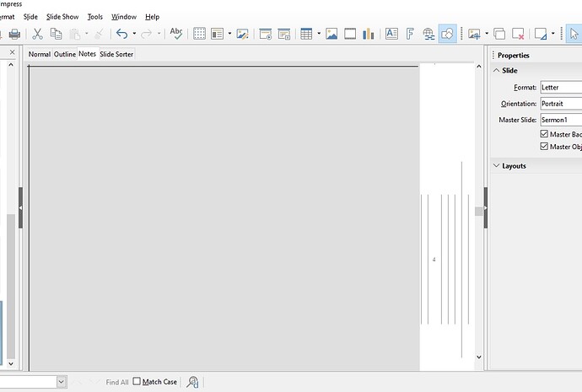This screenshot has width=582, height=392.
Task: Switch to the Normal view tab
Action: [40, 54]
